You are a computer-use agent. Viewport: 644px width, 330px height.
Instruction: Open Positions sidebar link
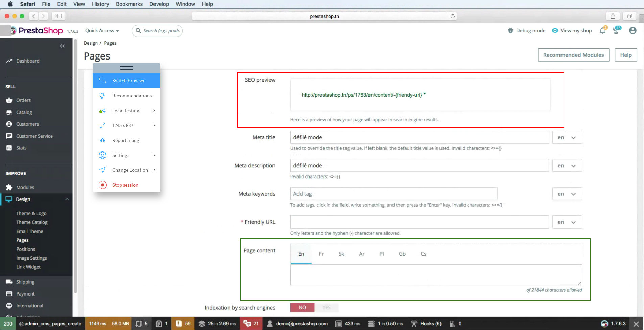[x=26, y=249]
